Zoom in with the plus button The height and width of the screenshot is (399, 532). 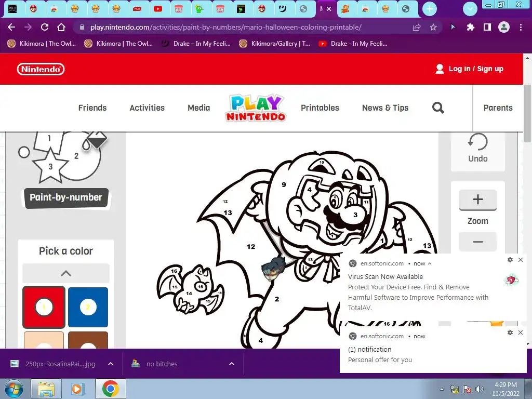pyautogui.click(x=478, y=199)
